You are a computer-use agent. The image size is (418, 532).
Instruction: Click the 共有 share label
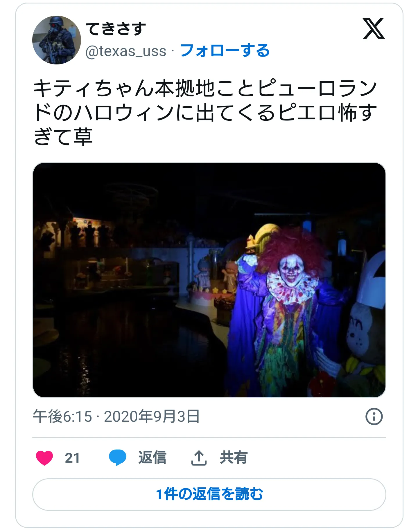(234, 458)
